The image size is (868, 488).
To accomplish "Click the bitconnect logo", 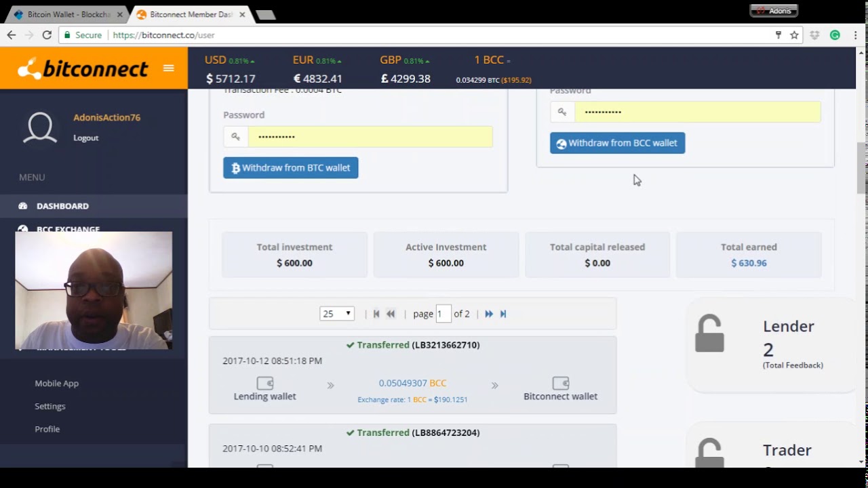I will [83, 68].
